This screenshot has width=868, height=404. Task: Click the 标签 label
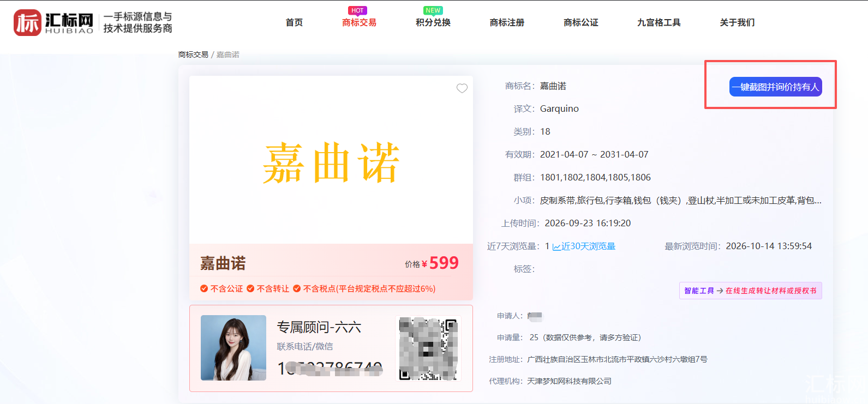pyautogui.click(x=524, y=269)
